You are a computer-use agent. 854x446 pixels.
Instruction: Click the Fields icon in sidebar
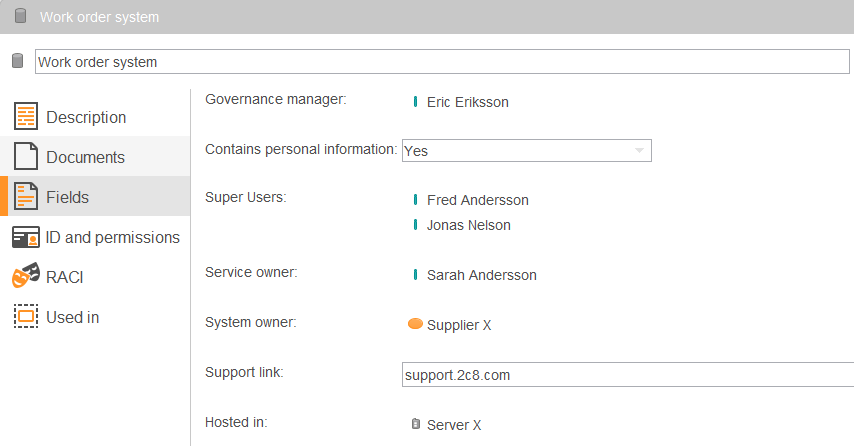[x=26, y=197]
